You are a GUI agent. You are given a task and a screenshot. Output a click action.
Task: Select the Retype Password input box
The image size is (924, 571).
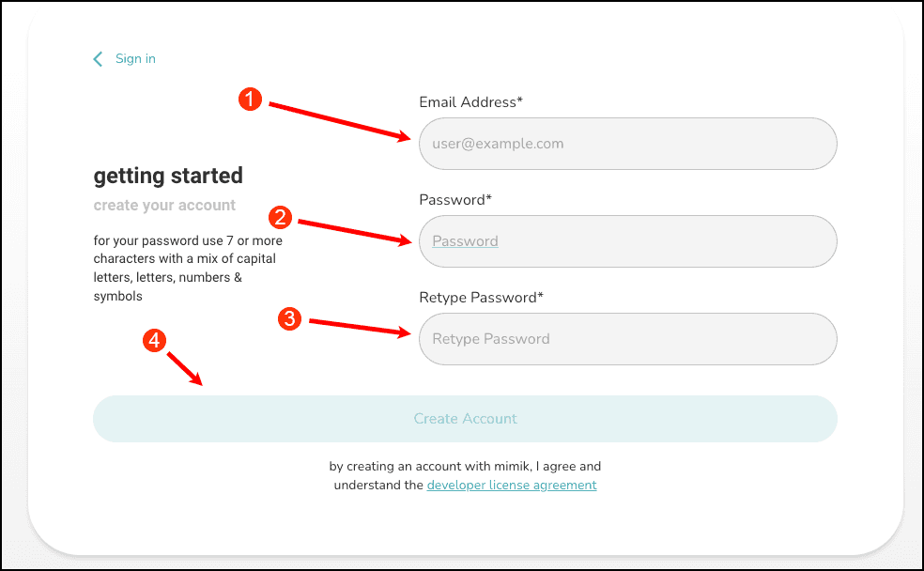point(627,339)
